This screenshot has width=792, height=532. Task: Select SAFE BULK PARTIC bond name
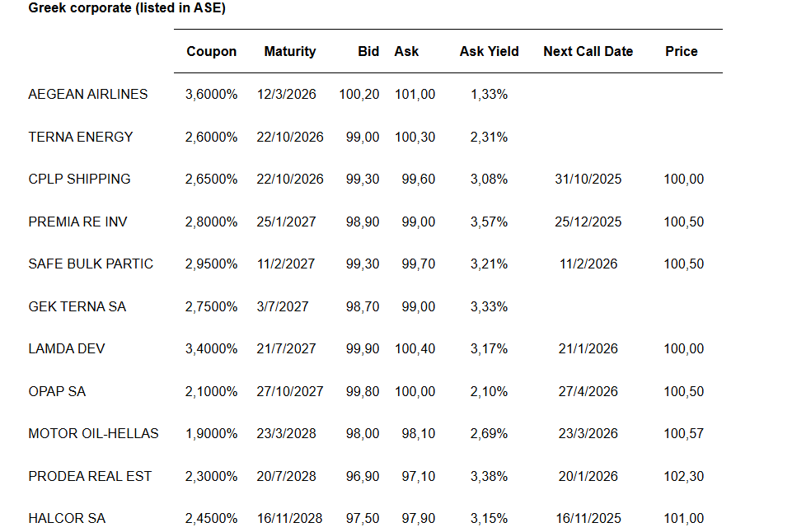point(91,264)
